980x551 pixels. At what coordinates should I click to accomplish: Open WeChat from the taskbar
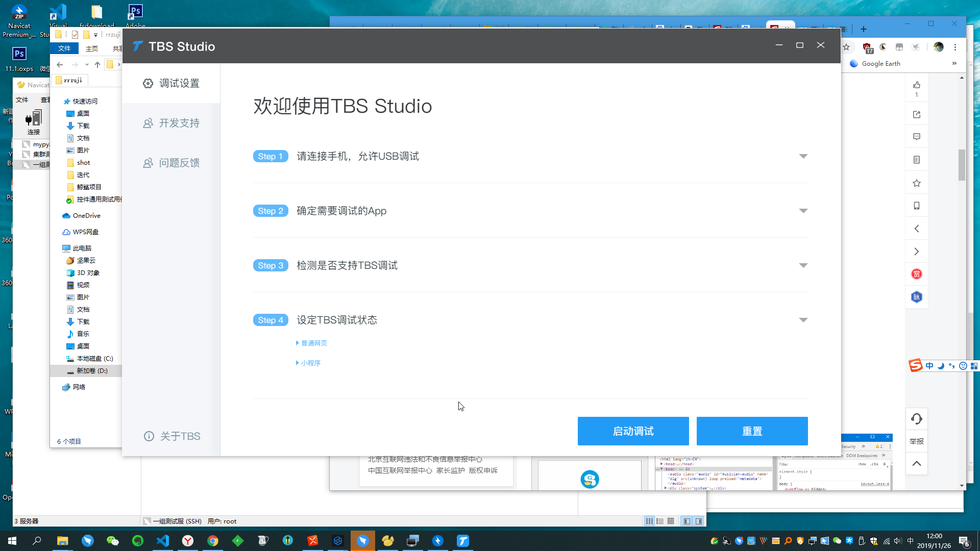click(x=112, y=541)
